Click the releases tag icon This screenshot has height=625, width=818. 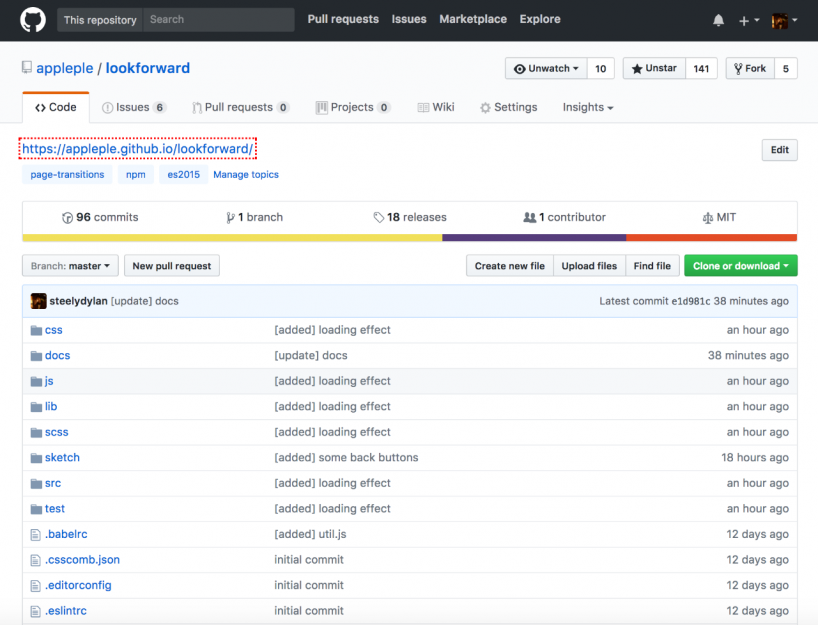(379, 217)
